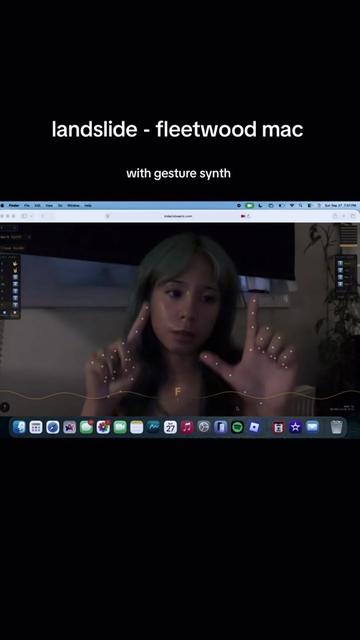The image size is (360, 640).
Task: Open Finder from the dock
Action: coord(19,427)
